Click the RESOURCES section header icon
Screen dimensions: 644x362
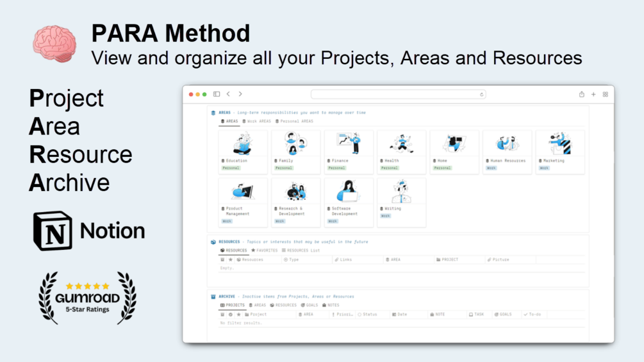click(x=213, y=242)
